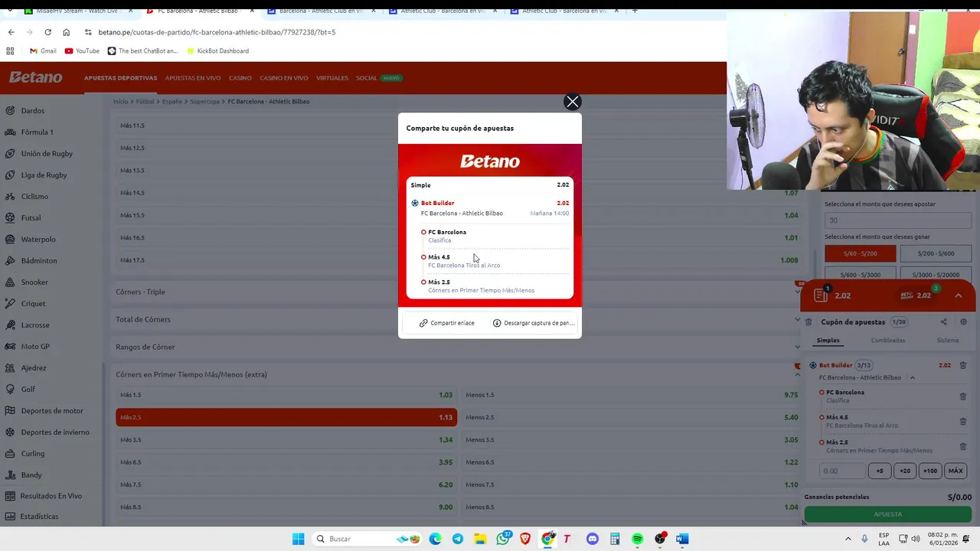Click the Supercopa breadcrumb link
This screenshot has height=551, width=980.
[204, 101]
